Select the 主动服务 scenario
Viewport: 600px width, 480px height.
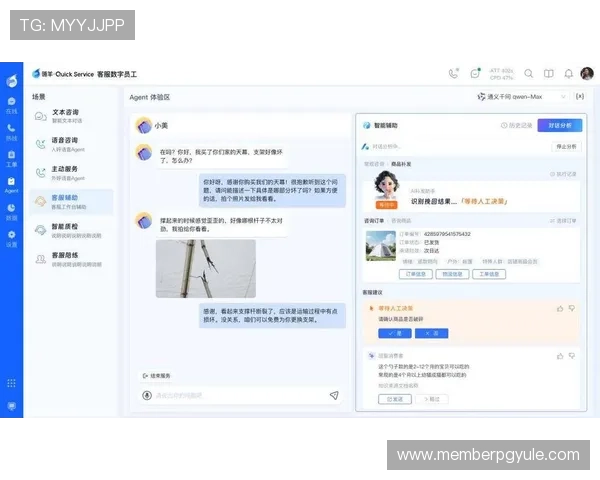pyautogui.click(x=72, y=173)
